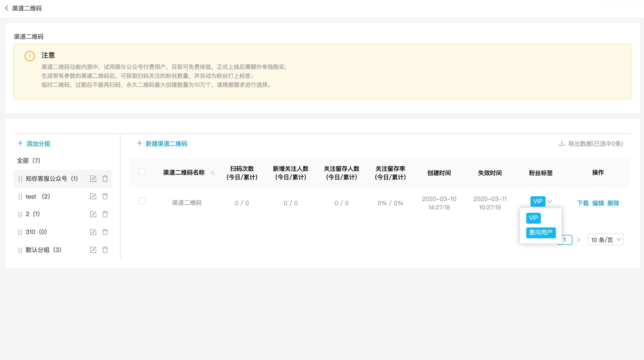Click the export download icon for 导出数据
The width and height of the screenshot is (644, 360).
(562, 143)
